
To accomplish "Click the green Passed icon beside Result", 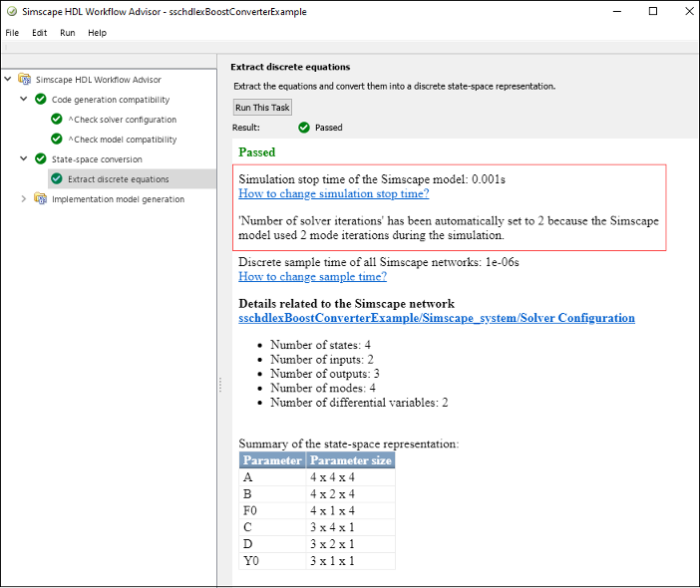I will click(304, 128).
